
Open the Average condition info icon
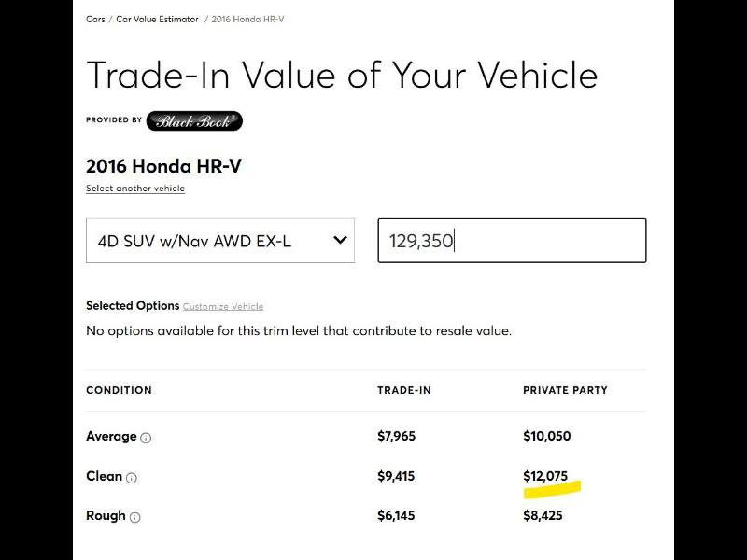coord(148,437)
